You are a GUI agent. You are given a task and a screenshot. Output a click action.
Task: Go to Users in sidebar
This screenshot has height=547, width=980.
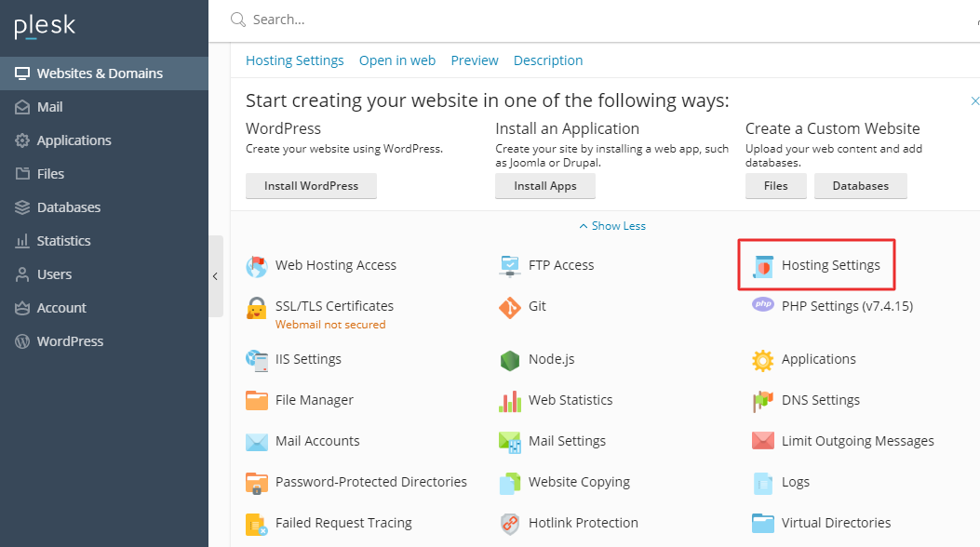103,274
